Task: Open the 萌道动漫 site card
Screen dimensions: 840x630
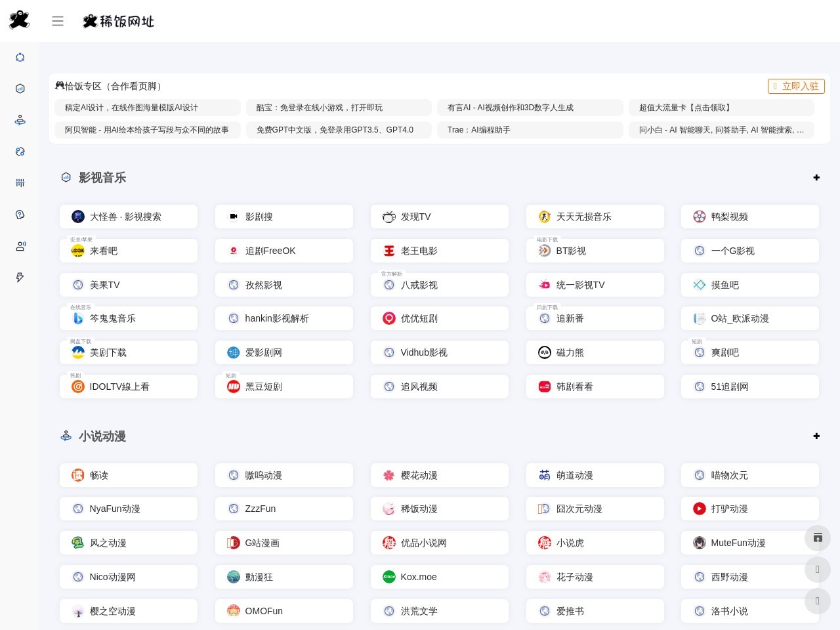Action: click(595, 475)
